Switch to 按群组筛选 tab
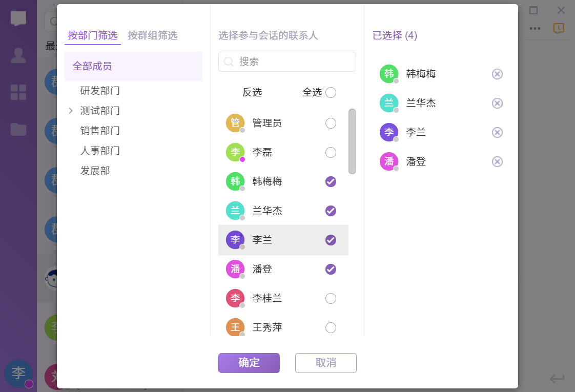575x392 pixels. pyautogui.click(x=153, y=35)
